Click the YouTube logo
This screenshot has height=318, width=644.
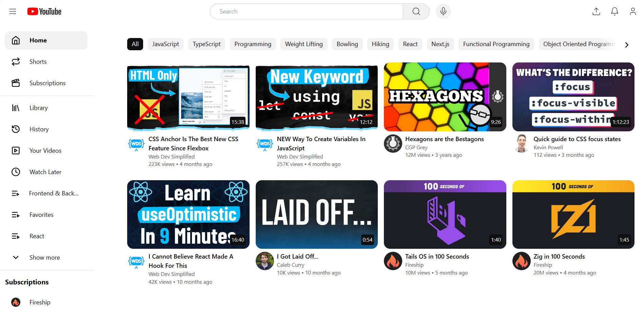coord(44,12)
